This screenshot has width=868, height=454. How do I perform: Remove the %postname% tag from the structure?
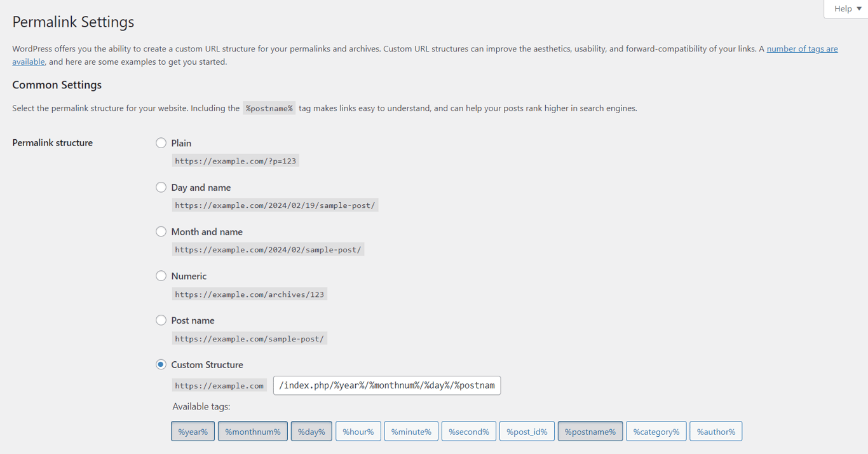590,430
